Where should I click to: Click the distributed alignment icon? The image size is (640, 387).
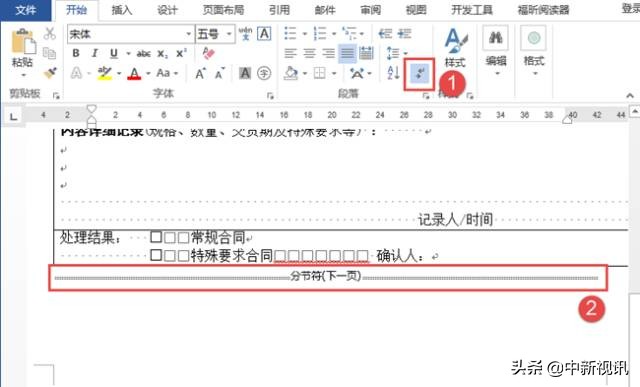pyautogui.click(x=366, y=53)
